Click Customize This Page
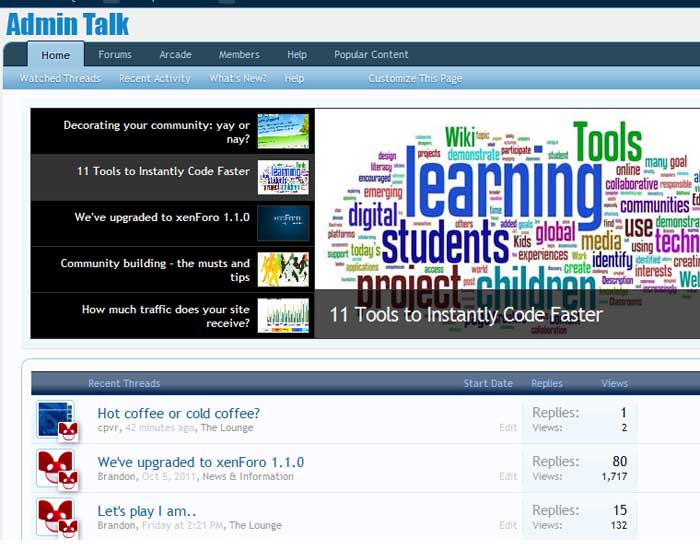The height and width of the screenshot is (550, 700). point(415,78)
